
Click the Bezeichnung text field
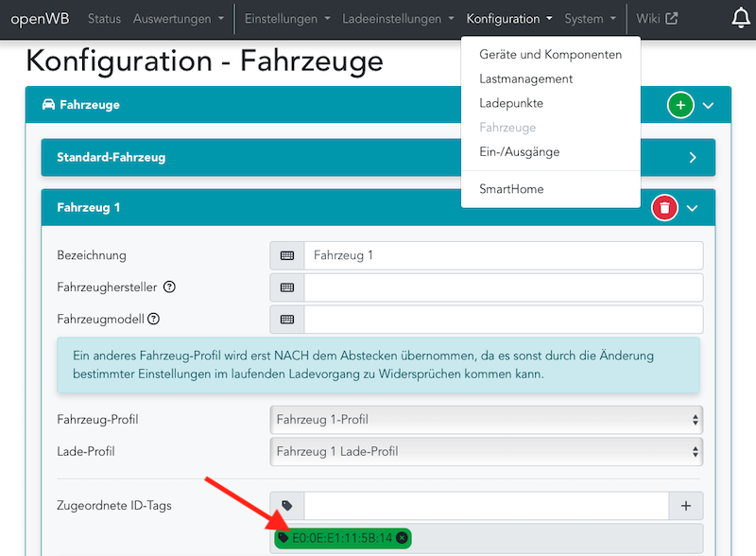pyautogui.click(x=503, y=255)
